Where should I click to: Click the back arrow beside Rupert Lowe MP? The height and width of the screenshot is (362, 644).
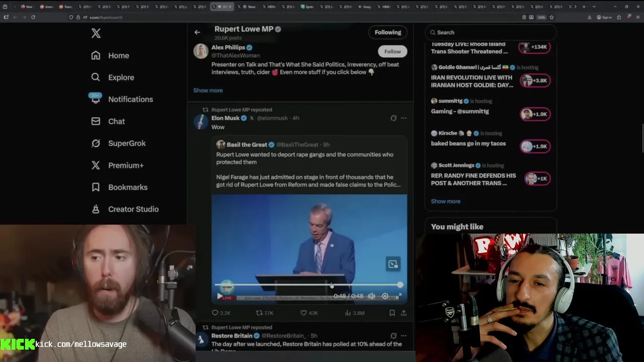197,32
